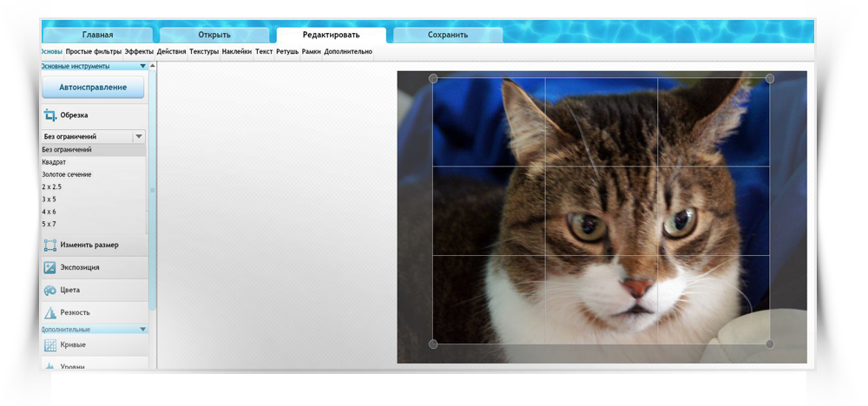Collapse the Основные инструменты section
The width and height of the screenshot is (868, 406).
tap(143, 66)
